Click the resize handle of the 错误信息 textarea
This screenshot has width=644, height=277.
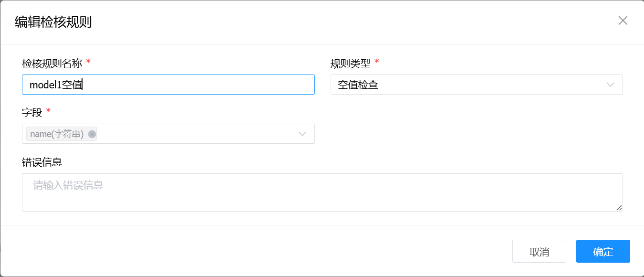coord(619,208)
